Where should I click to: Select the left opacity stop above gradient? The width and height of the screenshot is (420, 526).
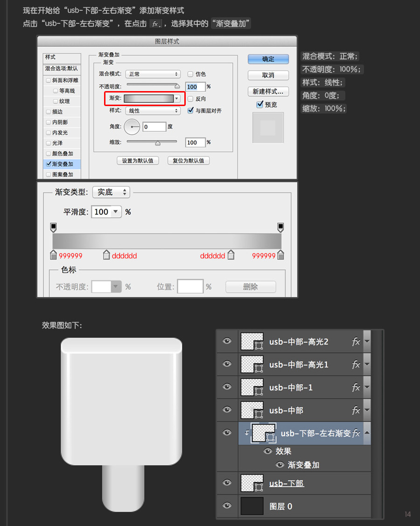pos(53,227)
